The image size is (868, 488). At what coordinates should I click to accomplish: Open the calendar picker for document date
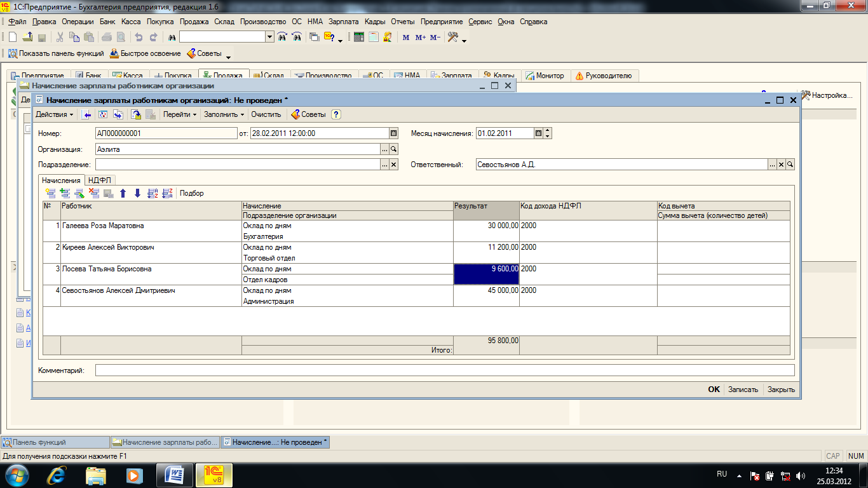(x=393, y=133)
